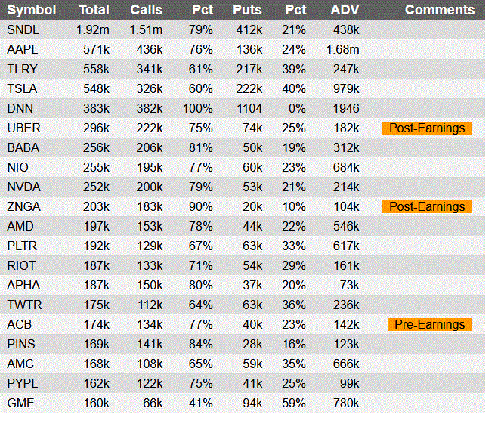Open the TSLA symbol row
The height and width of the screenshot is (421, 504).
21,88
